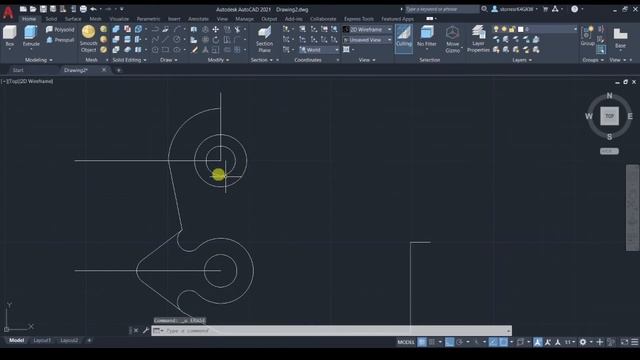640x360 pixels.
Task: Toggle the Culling selection option
Action: point(404,38)
